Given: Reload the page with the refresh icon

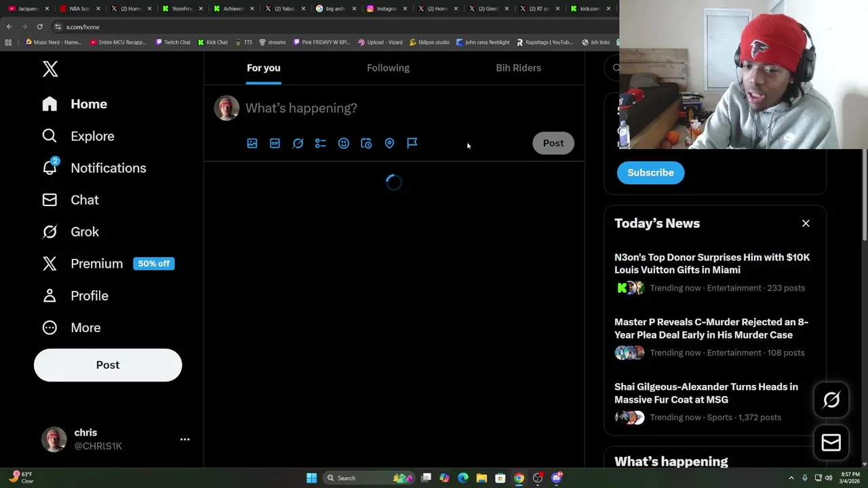Looking at the screenshot, I should 39,26.
